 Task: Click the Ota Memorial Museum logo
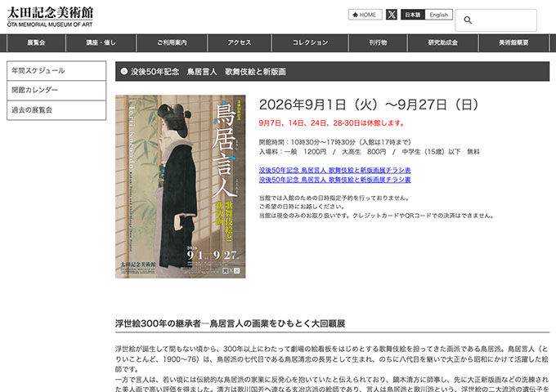tap(50, 17)
